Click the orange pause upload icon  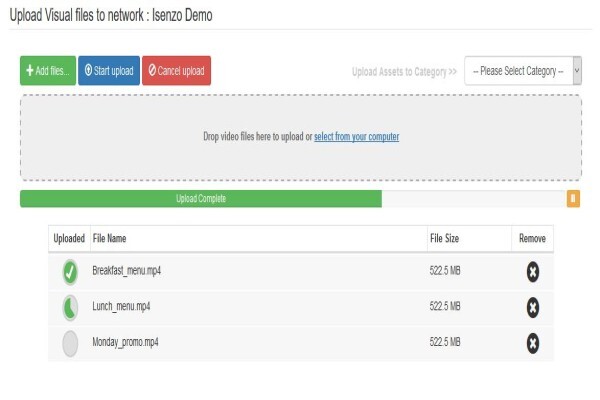tap(573, 199)
